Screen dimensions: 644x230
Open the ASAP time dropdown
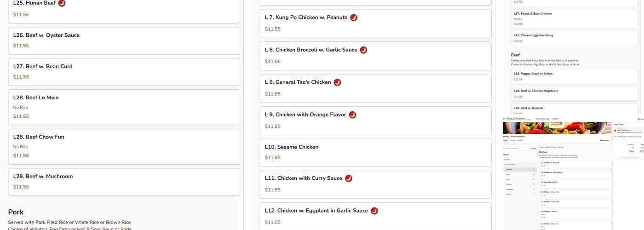(x=556, y=119)
